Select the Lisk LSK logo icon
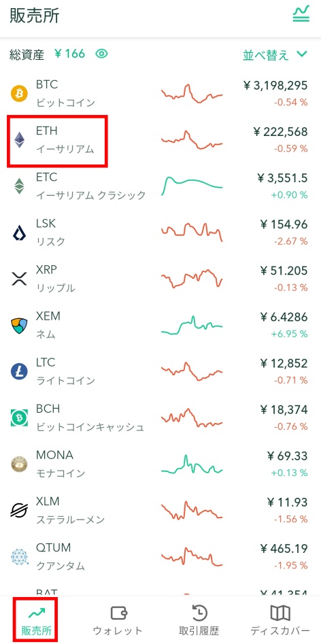 click(x=19, y=233)
